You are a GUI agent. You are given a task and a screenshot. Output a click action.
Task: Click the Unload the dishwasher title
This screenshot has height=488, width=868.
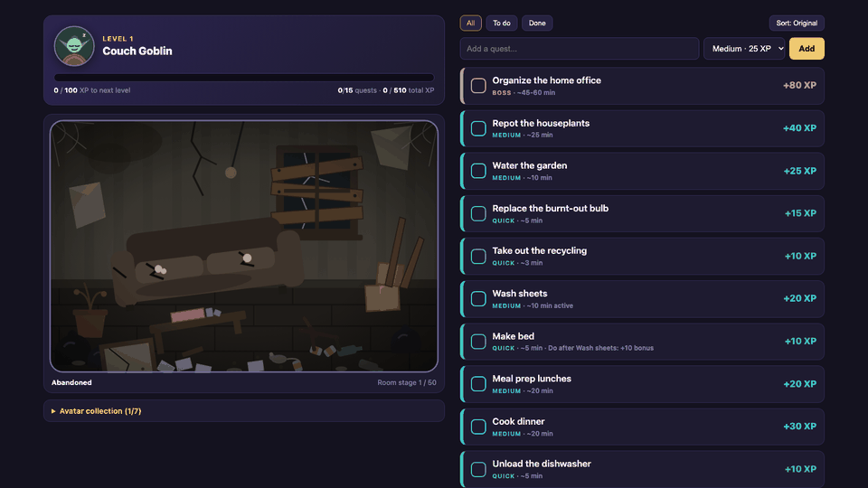pyautogui.click(x=542, y=464)
